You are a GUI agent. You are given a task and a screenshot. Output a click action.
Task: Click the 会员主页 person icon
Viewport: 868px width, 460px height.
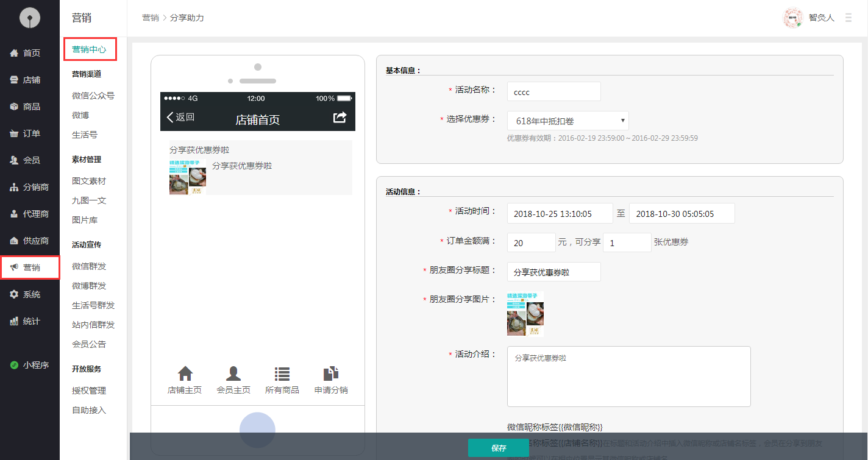coord(233,373)
